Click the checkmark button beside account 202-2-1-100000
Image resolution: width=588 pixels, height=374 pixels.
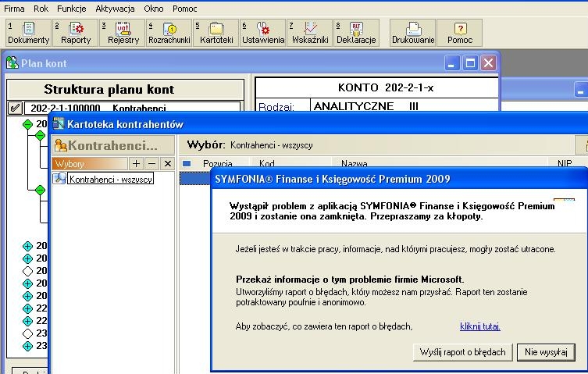[15, 108]
